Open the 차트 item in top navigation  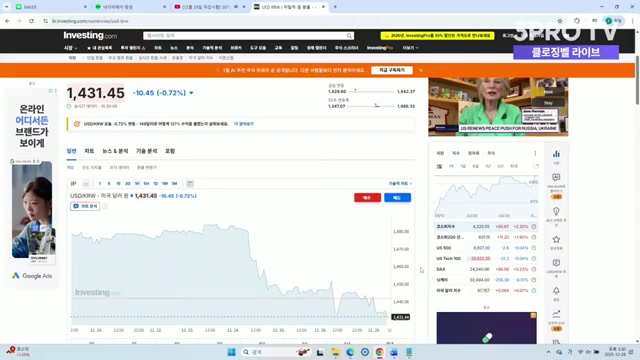[158, 48]
